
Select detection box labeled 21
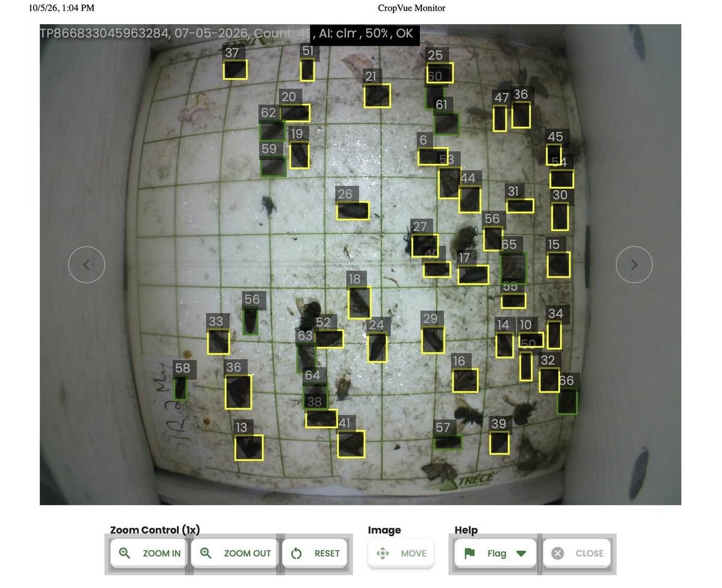pos(377,96)
